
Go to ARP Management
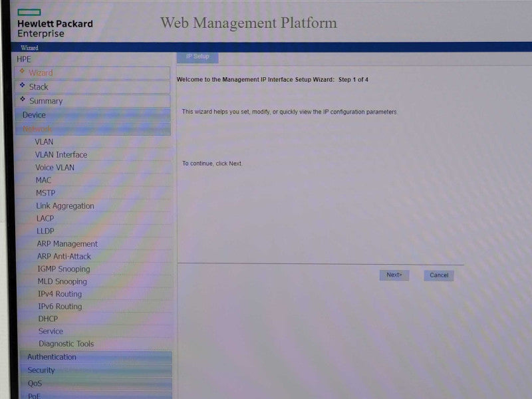point(67,244)
